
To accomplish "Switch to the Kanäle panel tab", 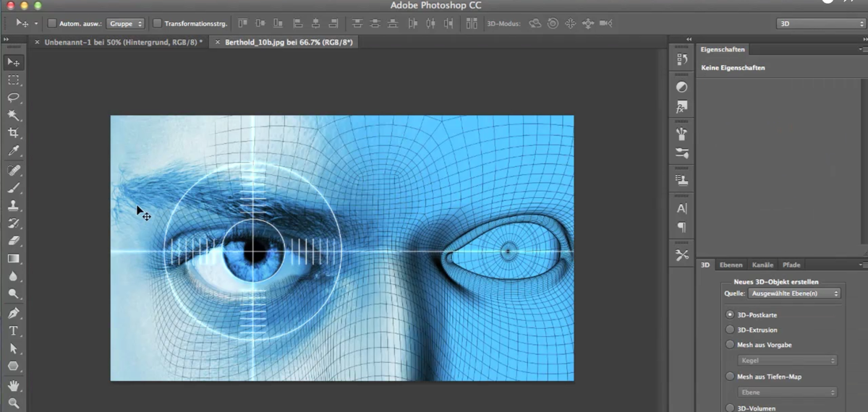I will click(762, 265).
